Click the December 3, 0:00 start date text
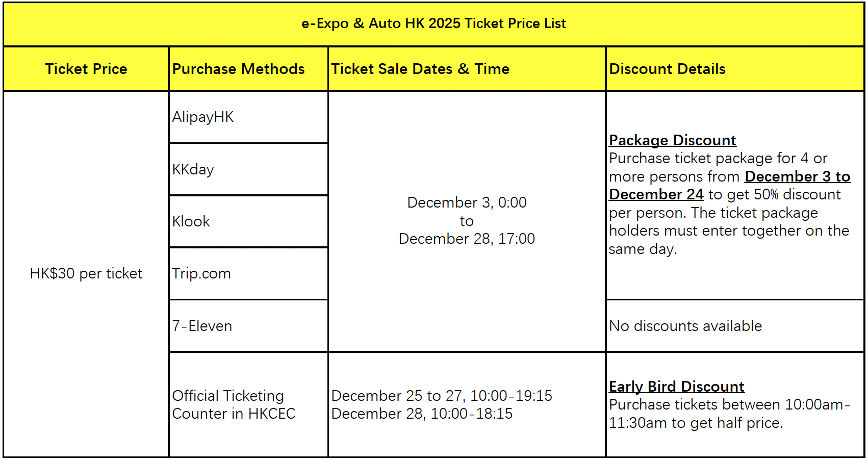Screen dimensions: 868x460 [x=467, y=202]
